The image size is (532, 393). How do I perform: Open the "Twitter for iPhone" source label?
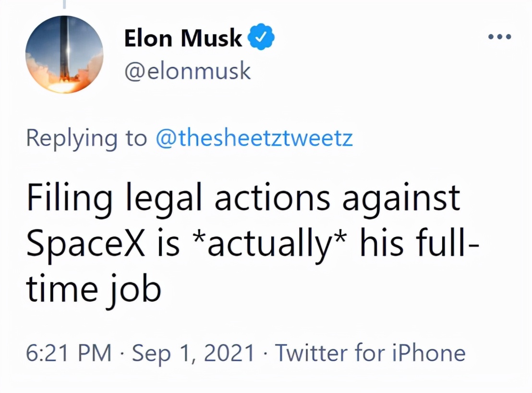(x=370, y=353)
